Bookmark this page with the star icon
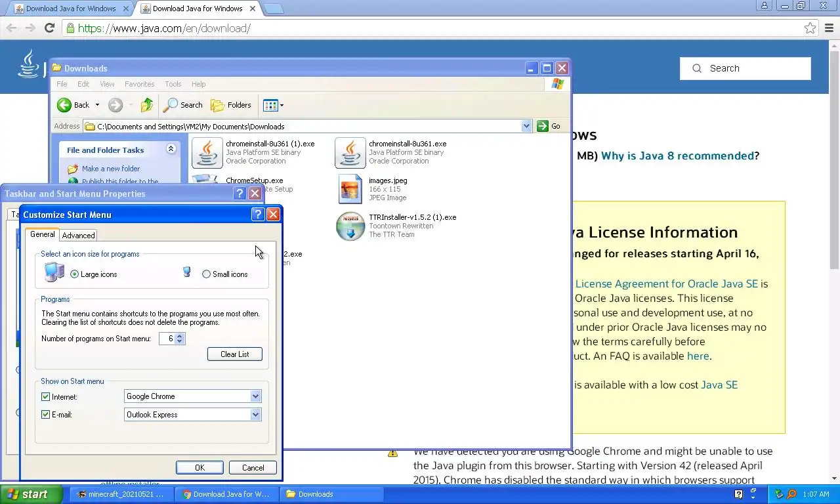The height and width of the screenshot is (504, 840). (810, 28)
